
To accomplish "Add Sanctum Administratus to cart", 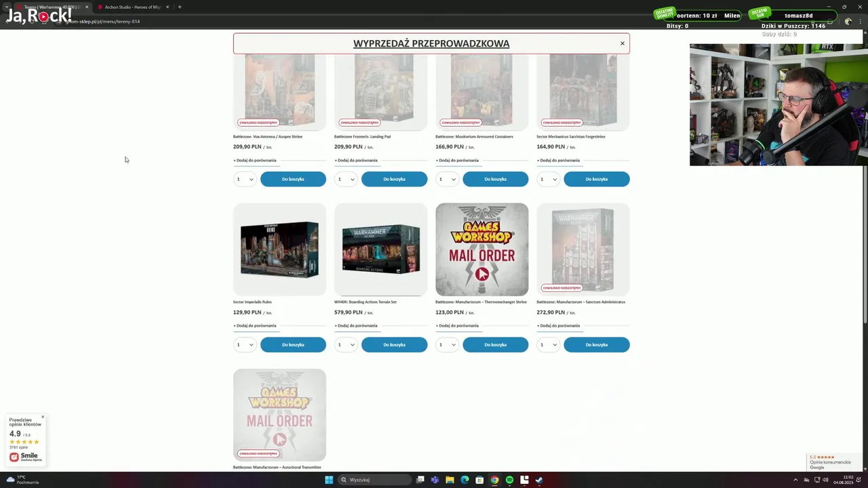I will tap(597, 344).
